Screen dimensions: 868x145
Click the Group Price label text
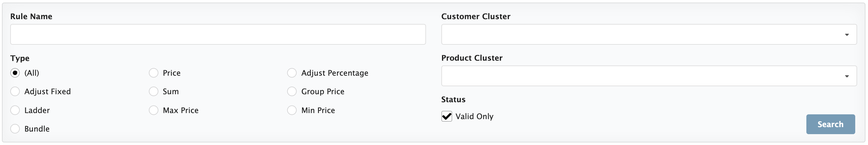point(323,91)
